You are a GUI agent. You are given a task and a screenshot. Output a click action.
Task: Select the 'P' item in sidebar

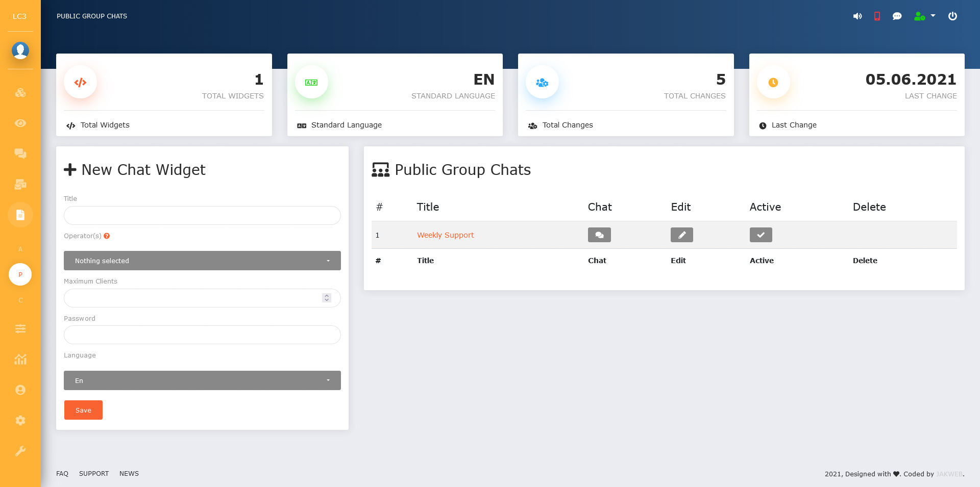(x=20, y=274)
